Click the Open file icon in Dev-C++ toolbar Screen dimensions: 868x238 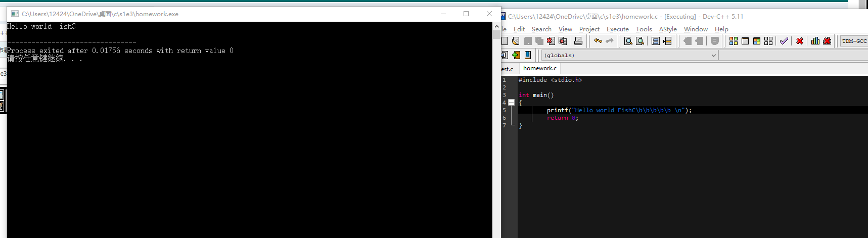[x=516, y=41]
